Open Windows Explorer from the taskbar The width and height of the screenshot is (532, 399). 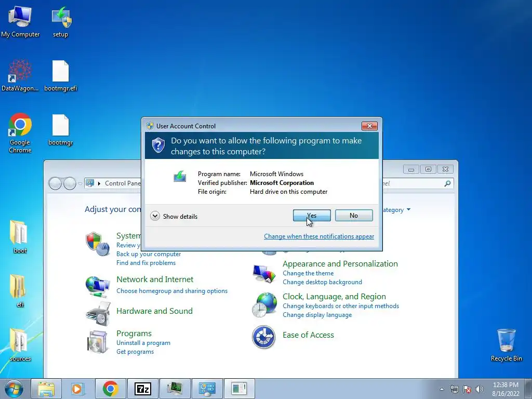coord(46,389)
